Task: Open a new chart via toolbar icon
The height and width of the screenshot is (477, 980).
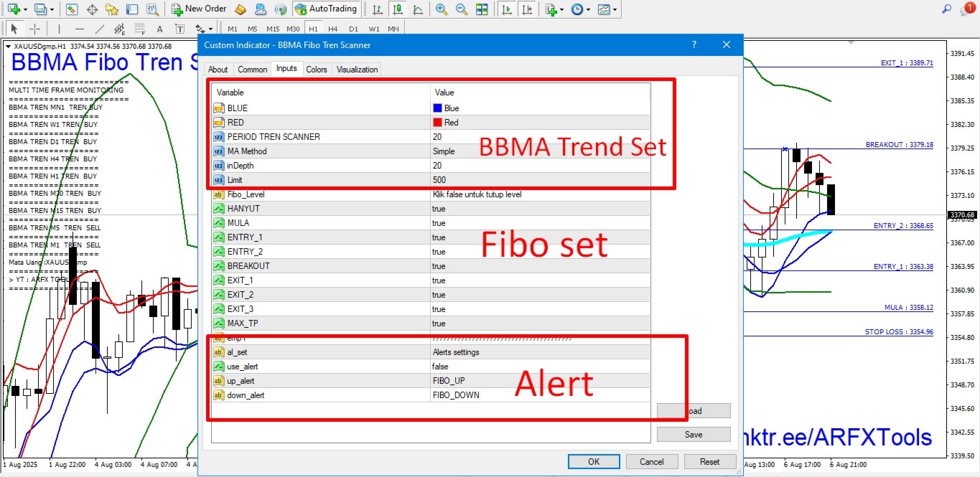Action: point(13,9)
